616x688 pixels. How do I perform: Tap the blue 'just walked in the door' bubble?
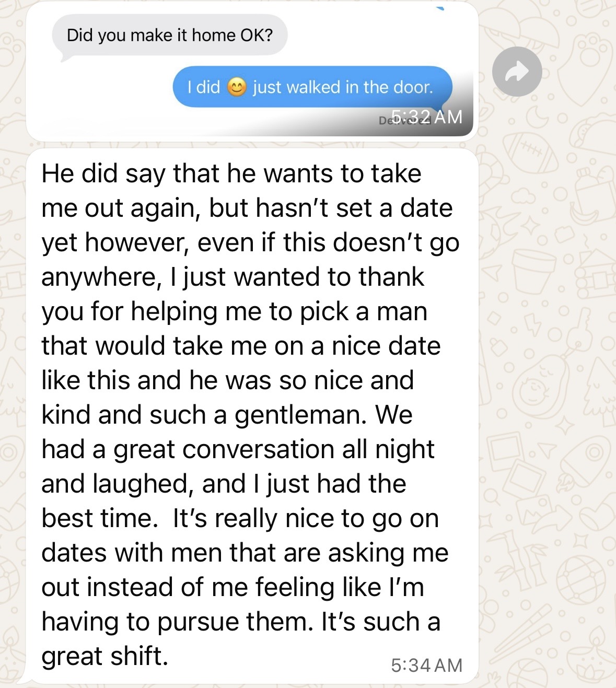pos(312,87)
